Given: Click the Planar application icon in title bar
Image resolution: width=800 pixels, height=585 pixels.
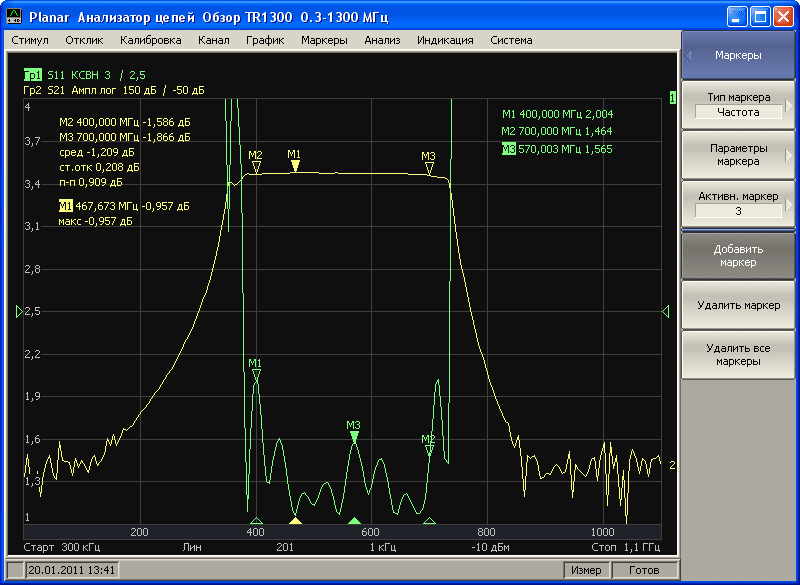Looking at the screenshot, I should tap(13, 16).
